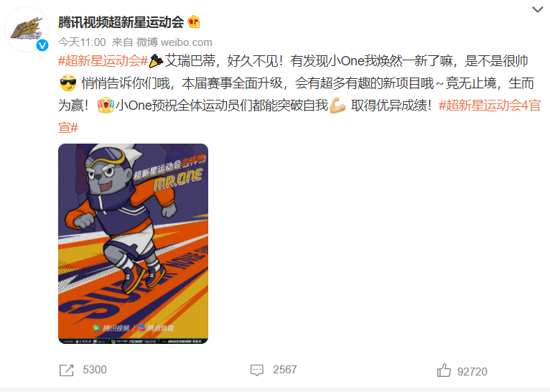Open the #超新星运动会# hashtag topic

(x=103, y=61)
